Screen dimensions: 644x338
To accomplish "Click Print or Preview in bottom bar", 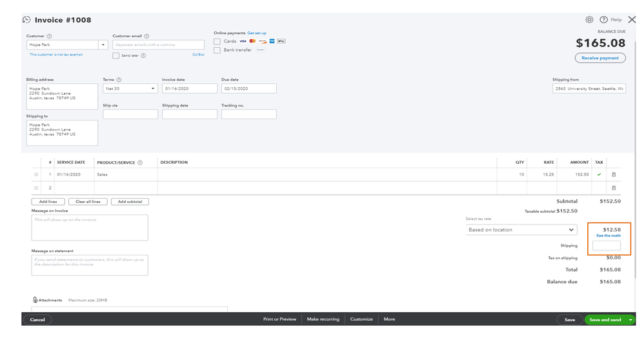I will point(279,319).
